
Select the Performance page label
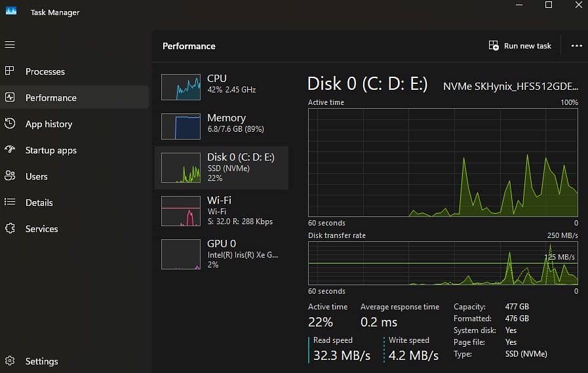point(51,98)
